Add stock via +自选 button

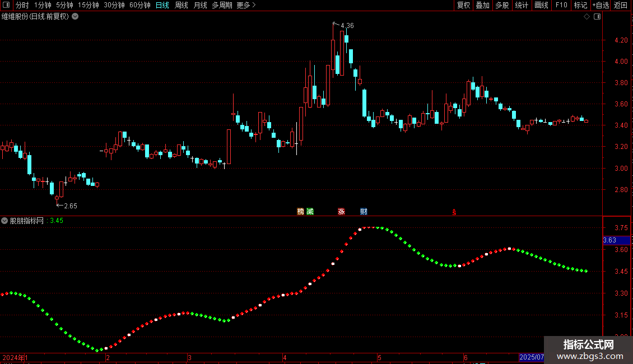601,5
